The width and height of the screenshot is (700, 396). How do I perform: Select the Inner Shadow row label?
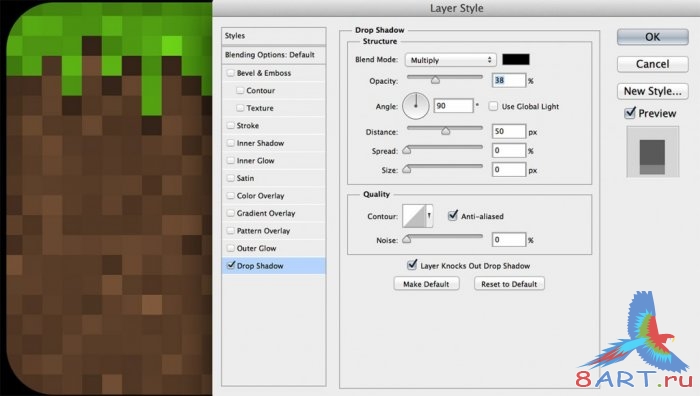click(x=260, y=143)
